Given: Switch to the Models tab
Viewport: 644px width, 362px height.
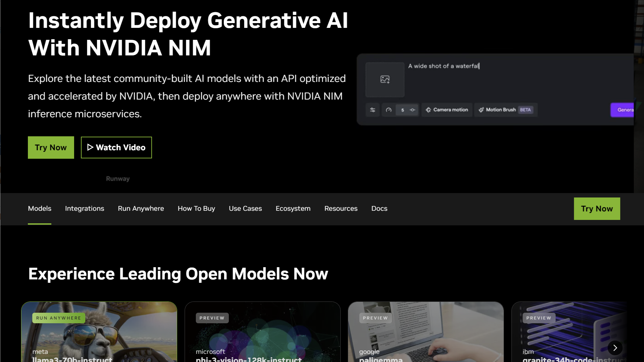Looking at the screenshot, I should point(39,208).
